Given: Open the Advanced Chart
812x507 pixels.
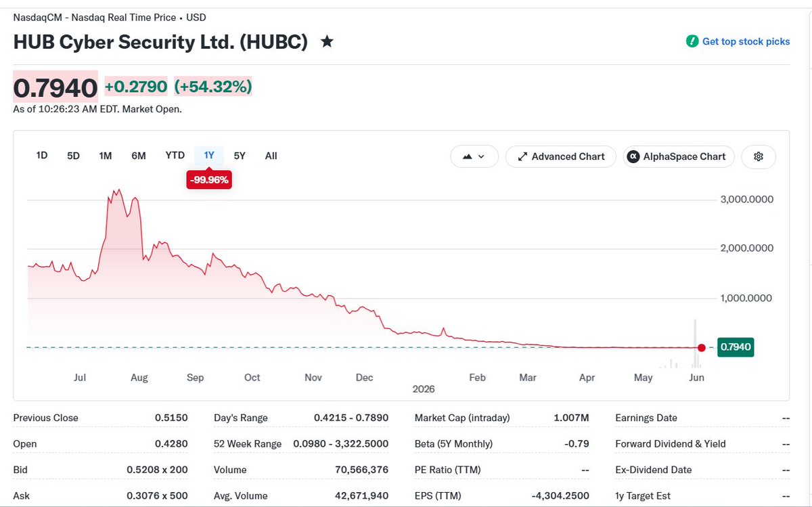Looking at the screenshot, I should [x=561, y=156].
